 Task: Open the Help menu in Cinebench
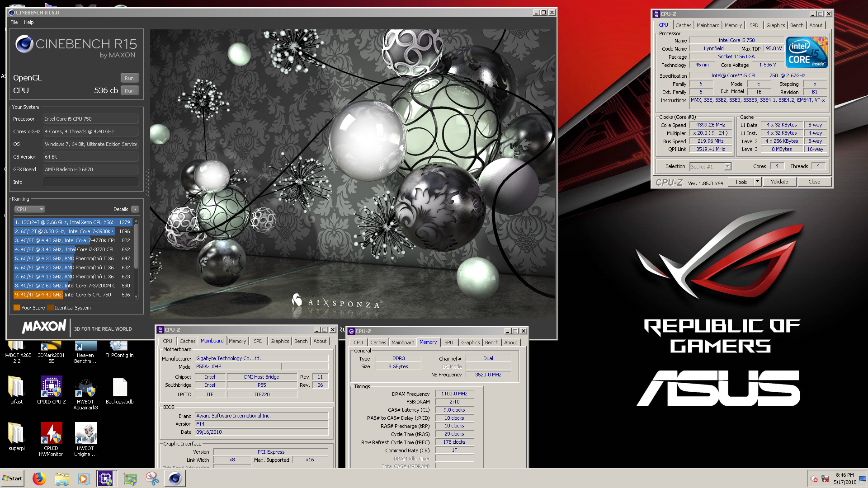pos(28,22)
